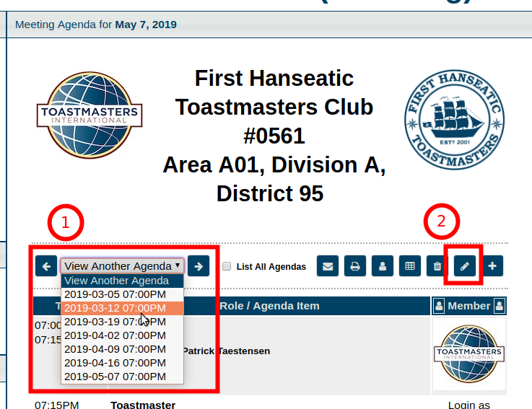Click the Role / Agenda Item column header

(x=269, y=306)
